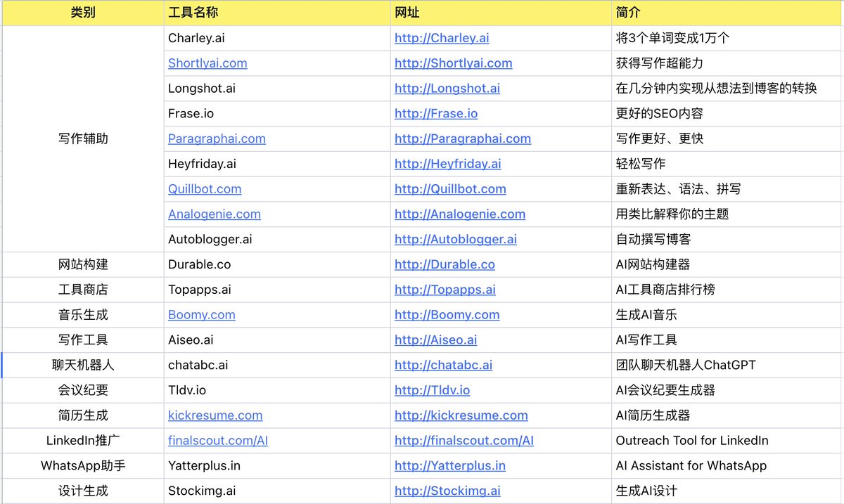Select the 更好的SEO内容 description cell

727,113
